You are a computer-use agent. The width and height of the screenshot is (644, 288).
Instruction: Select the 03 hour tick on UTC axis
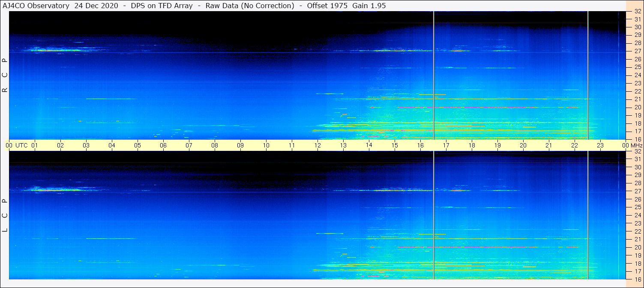[x=86, y=145]
